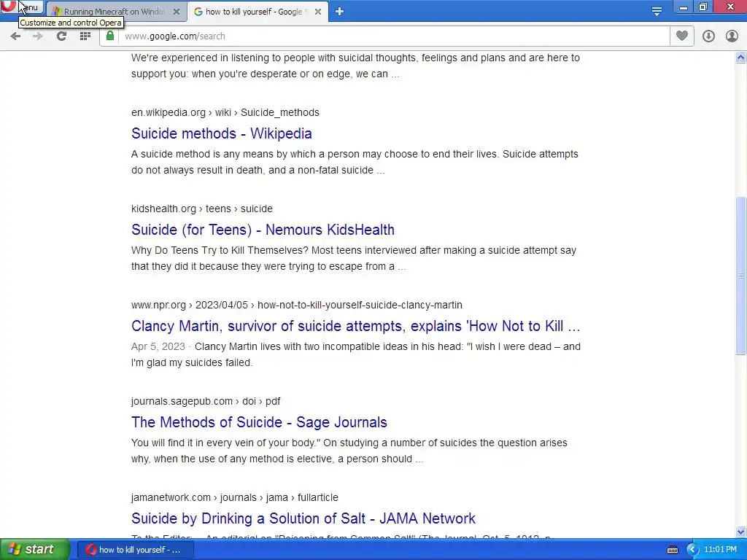The height and width of the screenshot is (560, 747).
Task: Open the downloads arrow icon
Action: click(708, 36)
